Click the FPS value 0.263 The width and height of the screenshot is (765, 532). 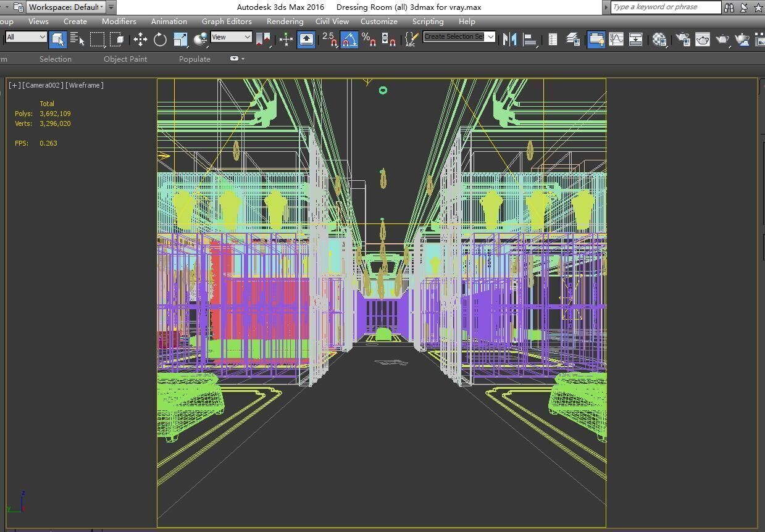click(x=48, y=143)
